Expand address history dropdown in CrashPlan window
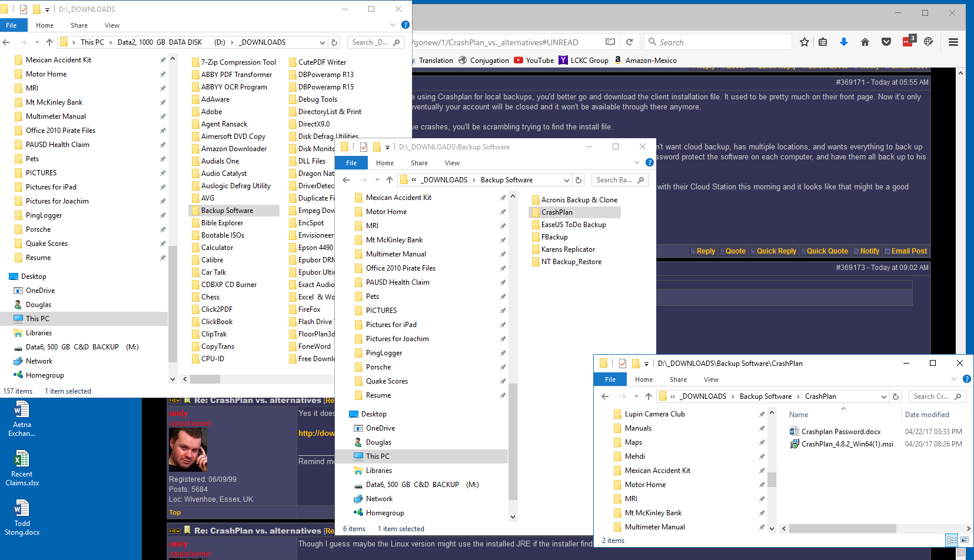Viewport: 974px width, 560px height. pyautogui.click(x=883, y=396)
